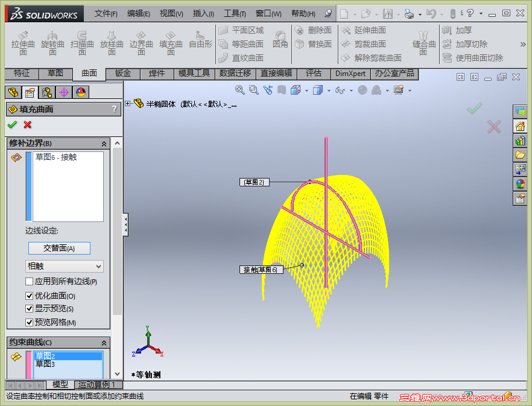Select the 自由形 freeform tool
Viewport: 532px width, 406px height.
click(200, 40)
